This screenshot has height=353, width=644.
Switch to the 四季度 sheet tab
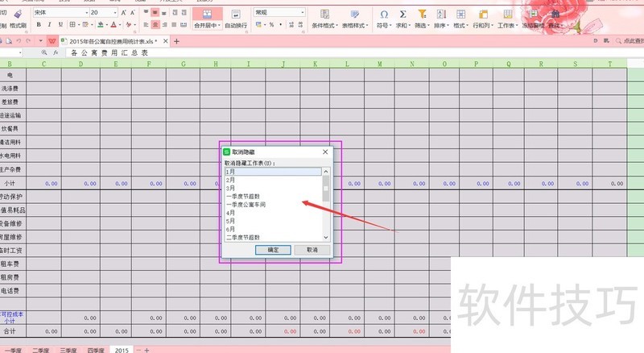click(x=96, y=350)
